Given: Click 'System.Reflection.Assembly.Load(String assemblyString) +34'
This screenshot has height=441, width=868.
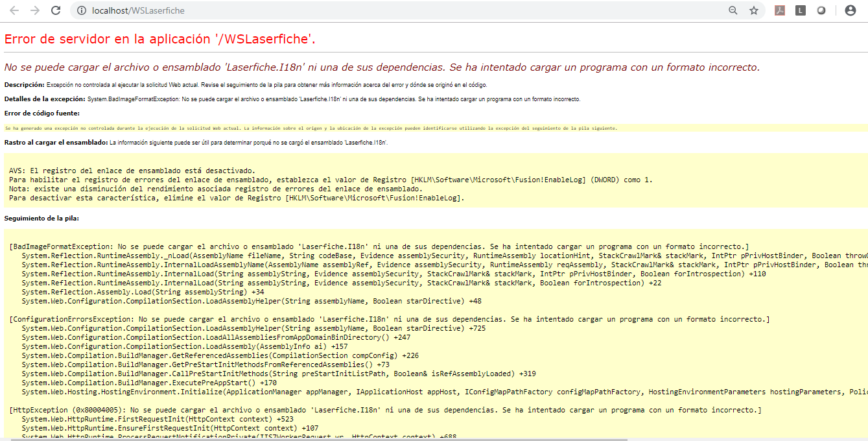Looking at the screenshot, I should [143, 292].
